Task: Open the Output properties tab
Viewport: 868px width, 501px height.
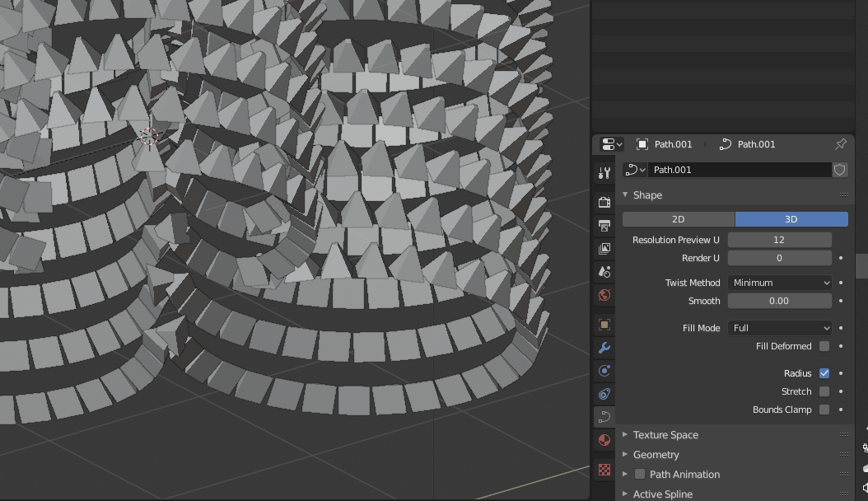Action: pyautogui.click(x=604, y=225)
